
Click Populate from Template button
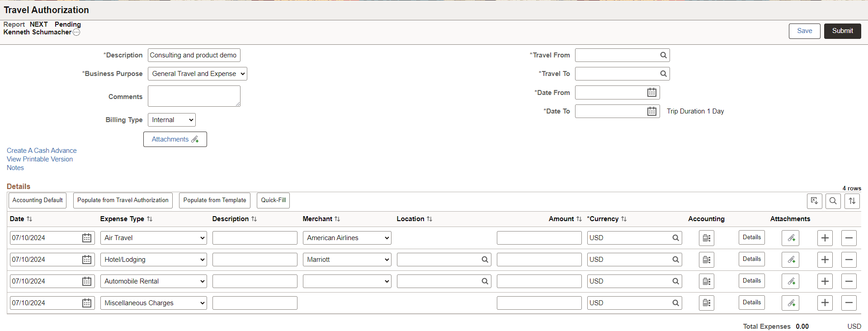[215, 200]
